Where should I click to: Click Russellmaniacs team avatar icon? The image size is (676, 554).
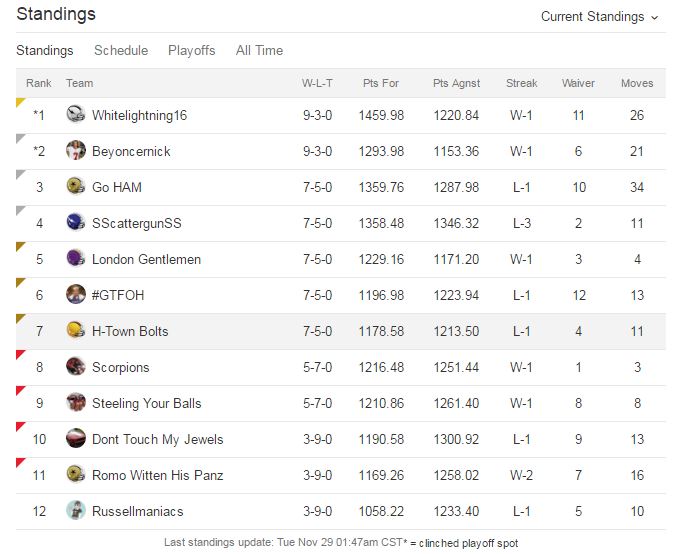[x=76, y=511]
